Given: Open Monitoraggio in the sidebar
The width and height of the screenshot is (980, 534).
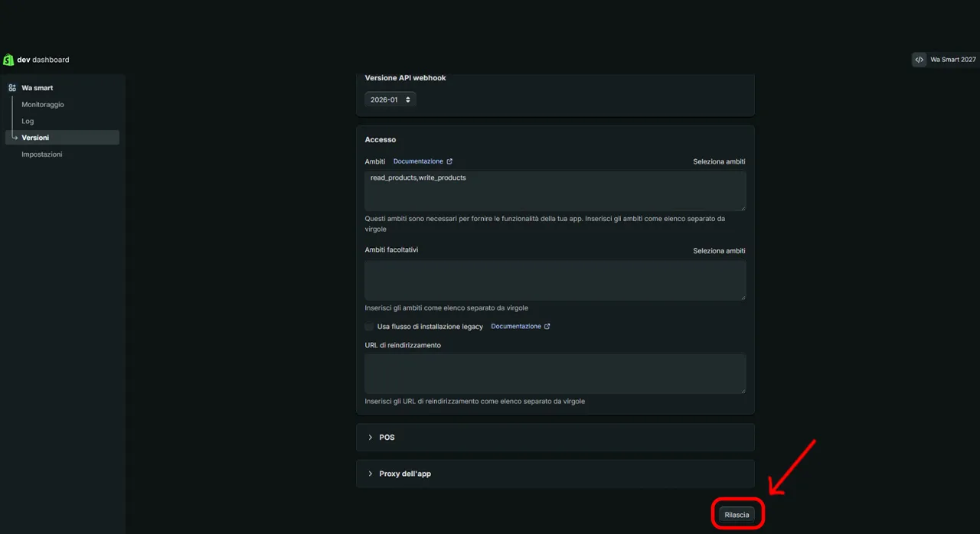Looking at the screenshot, I should click(43, 105).
